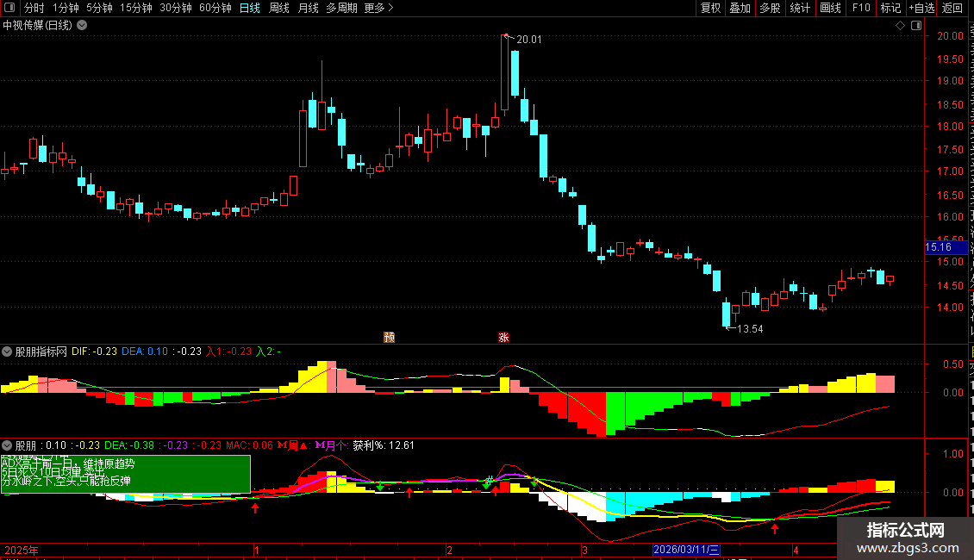Open dropdown next to 中视传媒(日线) title
This screenshot has width=974, height=560.
tap(82, 26)
